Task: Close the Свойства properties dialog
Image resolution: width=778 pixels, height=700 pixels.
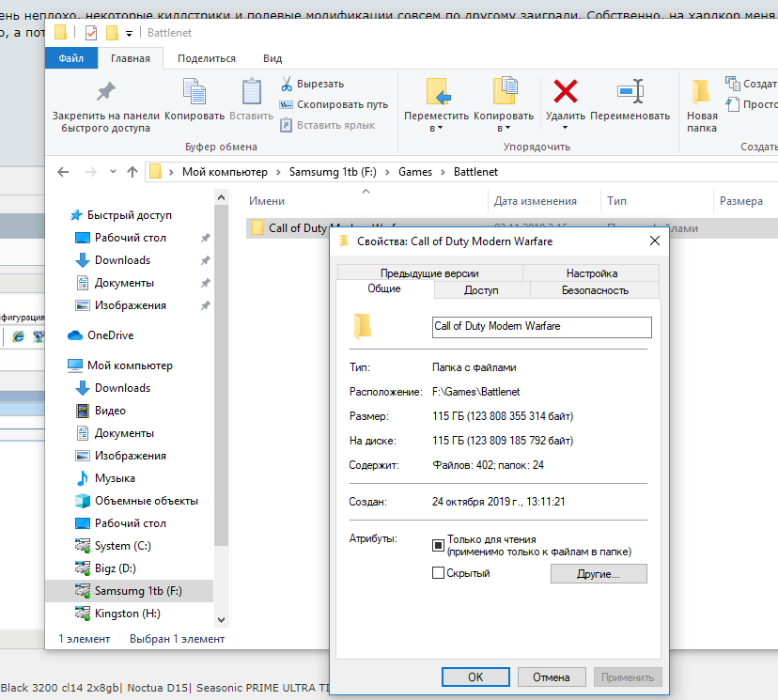Action: tap(655, 241)
